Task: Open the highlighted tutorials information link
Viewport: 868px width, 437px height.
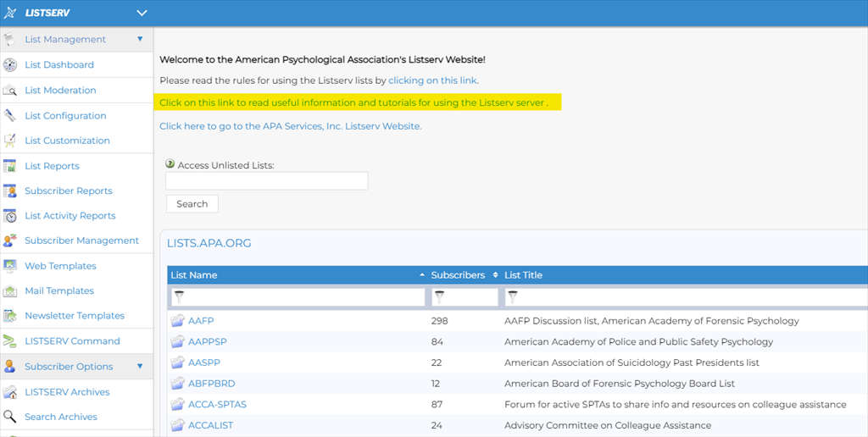Action: coord(353,102)
